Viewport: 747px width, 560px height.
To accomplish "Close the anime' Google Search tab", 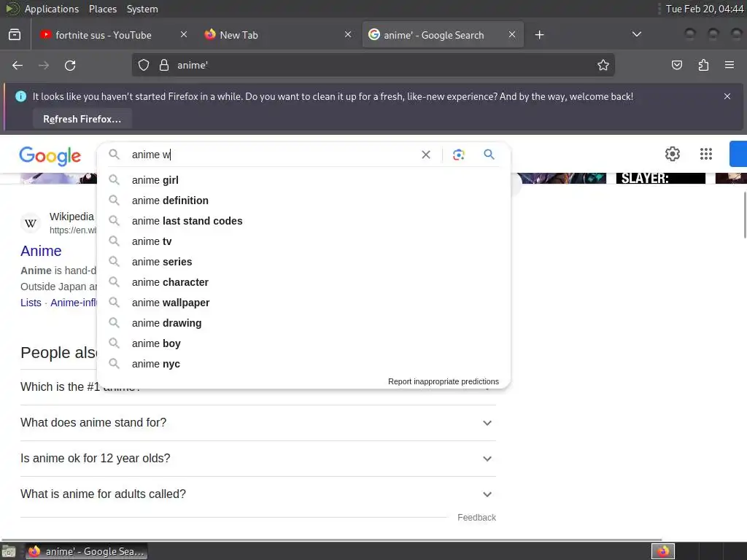I will [512, 35].
